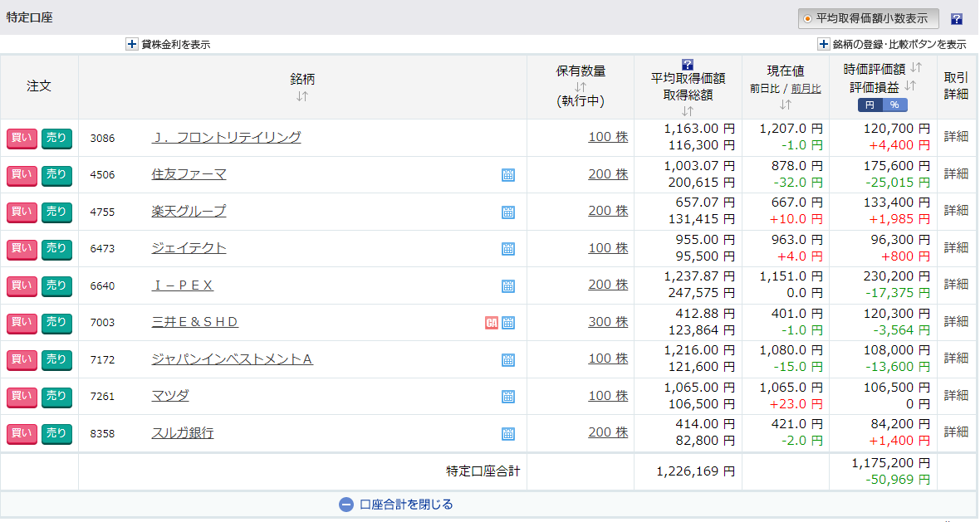This screenshot has height=522, width=980.
Task: Sort by 評価損益 arrows
Action: point(910,85)
